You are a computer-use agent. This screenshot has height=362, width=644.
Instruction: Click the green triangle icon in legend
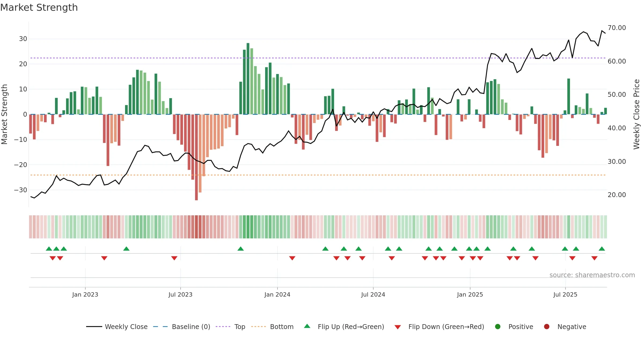[307, 326]
